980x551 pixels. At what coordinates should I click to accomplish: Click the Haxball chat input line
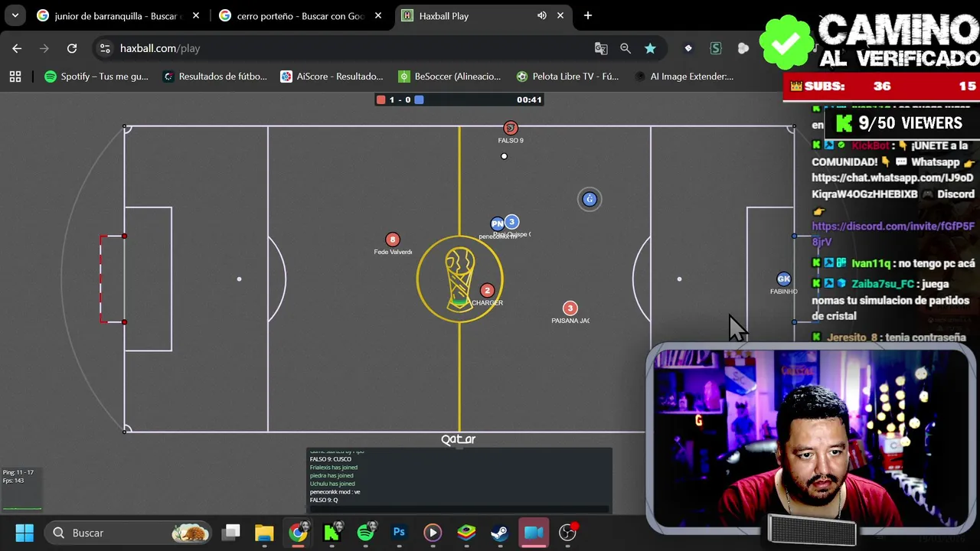459,508
